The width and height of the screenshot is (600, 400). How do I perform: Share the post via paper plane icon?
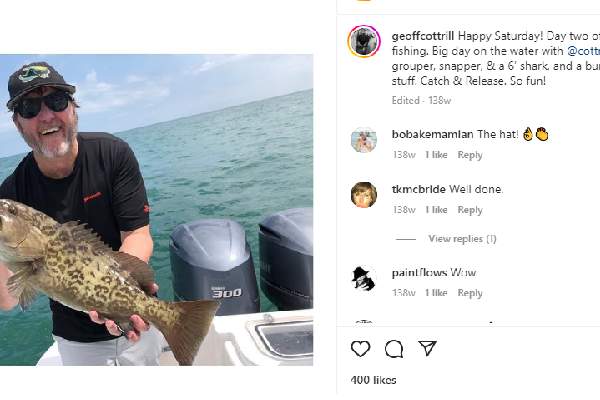click(427, 349)
